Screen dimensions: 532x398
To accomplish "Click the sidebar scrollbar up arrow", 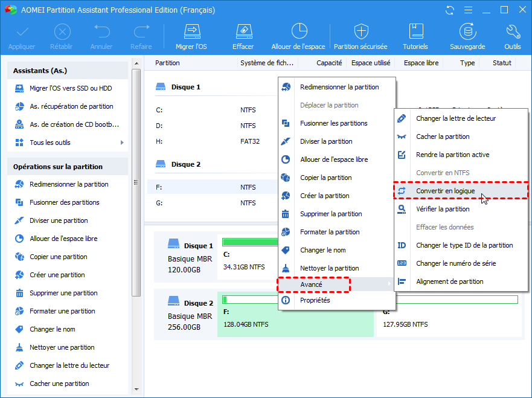I will (136, 63).
